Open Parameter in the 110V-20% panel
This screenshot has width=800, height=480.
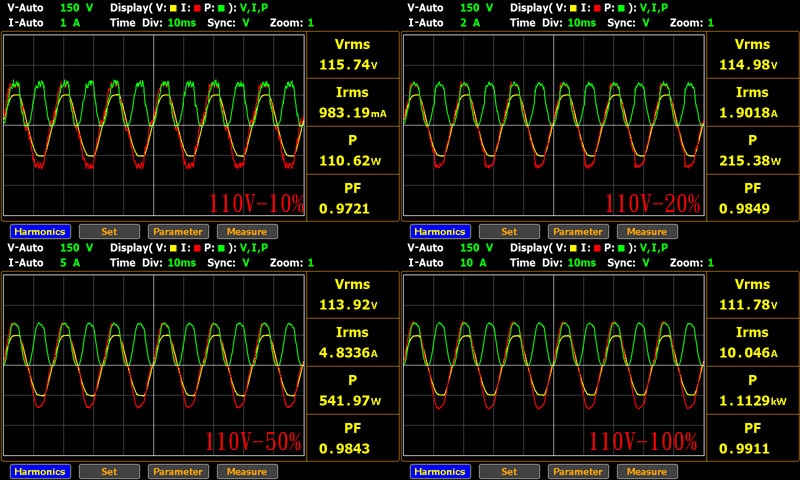tap(578, 232)
